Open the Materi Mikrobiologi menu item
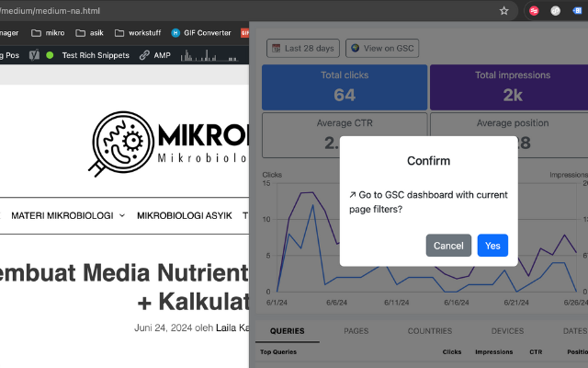 point(62,215)
